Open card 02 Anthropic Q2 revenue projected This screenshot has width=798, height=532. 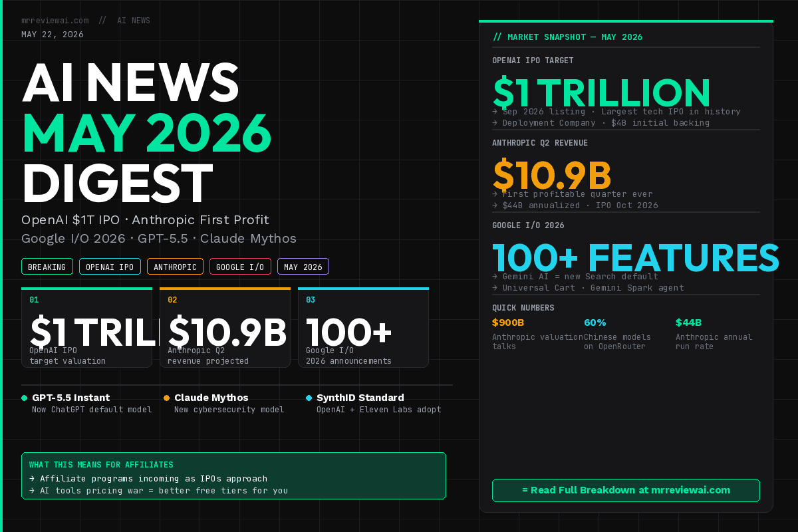click(x=225, y=327)
